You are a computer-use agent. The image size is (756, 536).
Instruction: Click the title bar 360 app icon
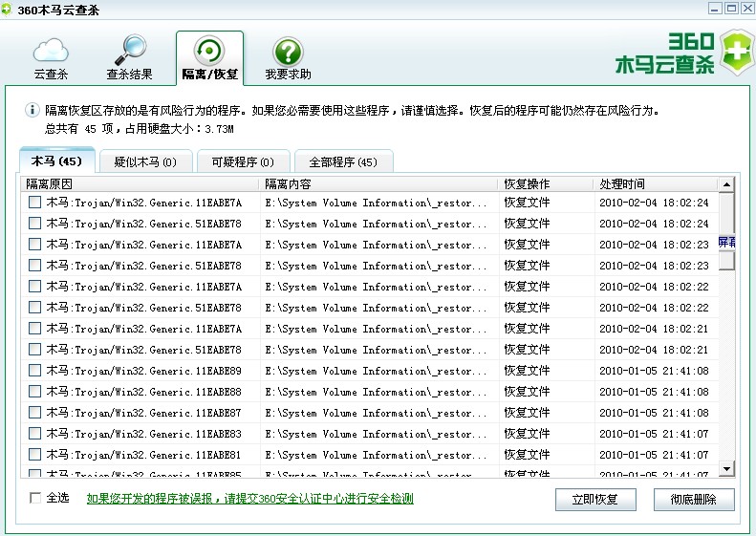pyautogui.click(x=7, y=10)
